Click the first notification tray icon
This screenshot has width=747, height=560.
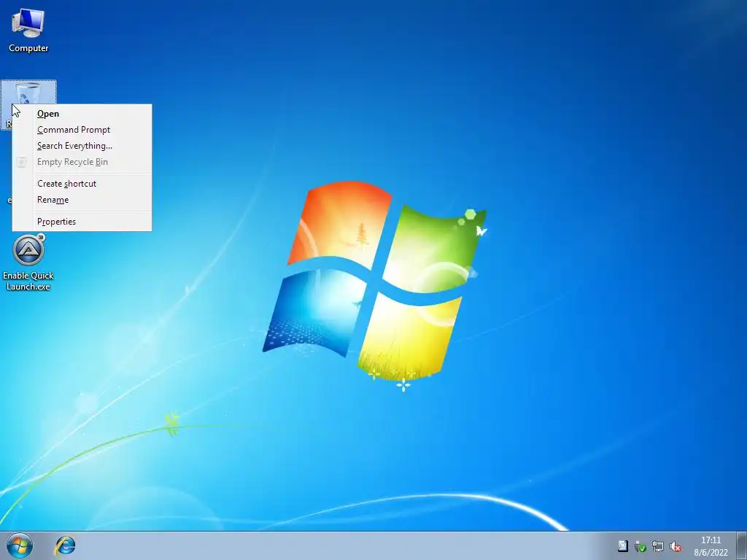[623, 546]
